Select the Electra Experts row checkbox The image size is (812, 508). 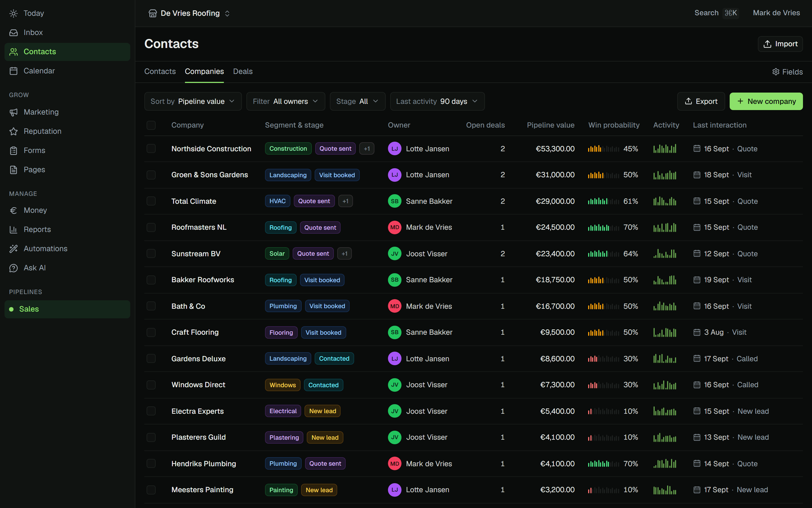point(151,411)
